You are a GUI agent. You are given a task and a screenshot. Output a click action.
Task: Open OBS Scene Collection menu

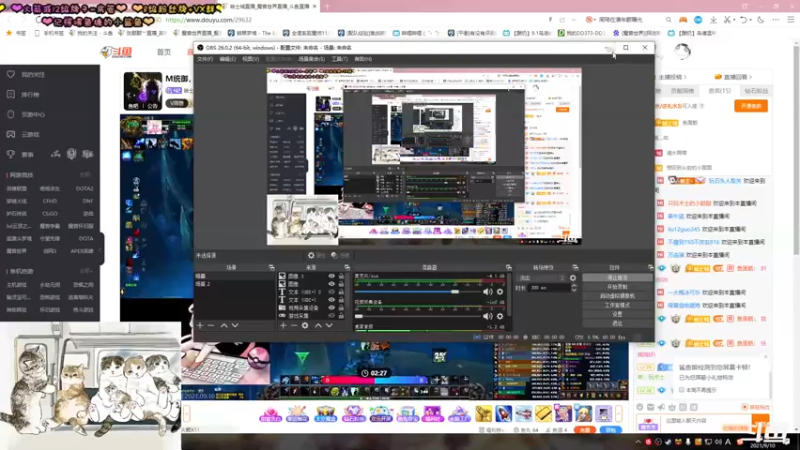click(x=311, y=59)
